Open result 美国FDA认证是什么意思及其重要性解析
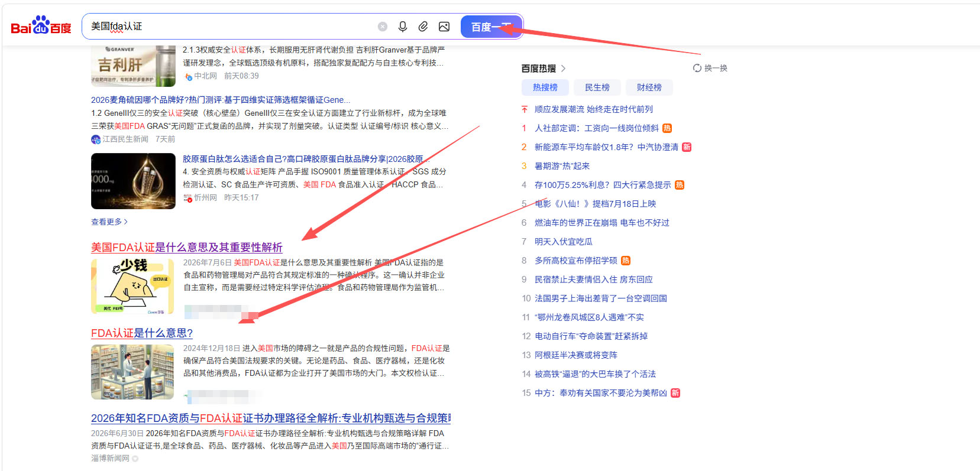 point(187,248)
